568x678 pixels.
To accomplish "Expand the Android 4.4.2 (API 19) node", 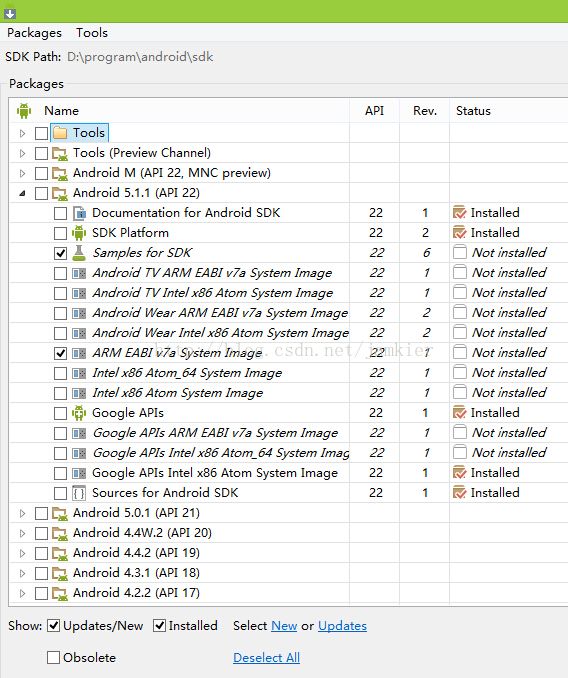I will click(x=22, y=553).
